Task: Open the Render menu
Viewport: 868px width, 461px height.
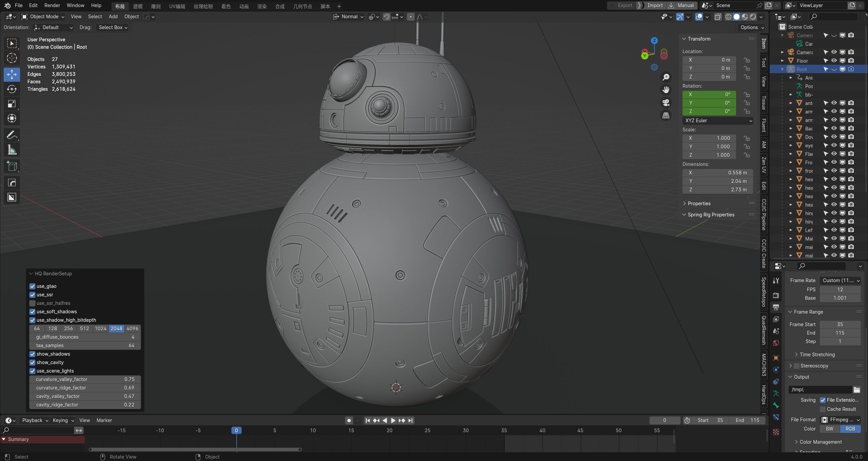Action: [x=52, y=5]
